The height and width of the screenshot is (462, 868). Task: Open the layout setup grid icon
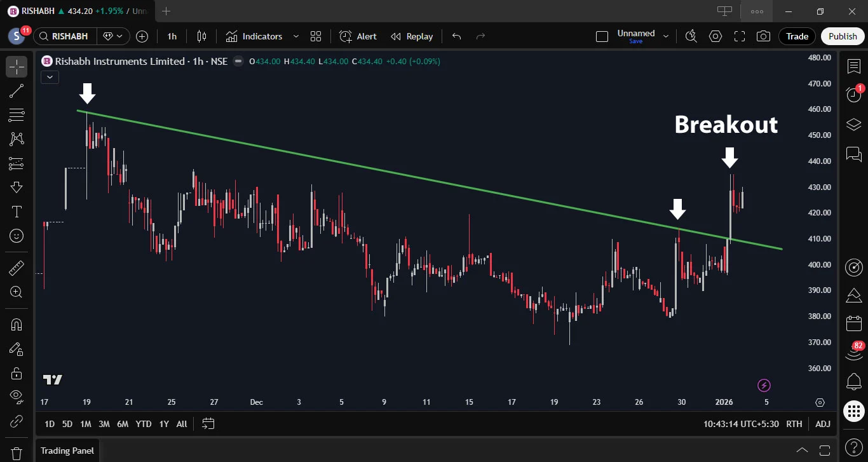pos(316,36)
